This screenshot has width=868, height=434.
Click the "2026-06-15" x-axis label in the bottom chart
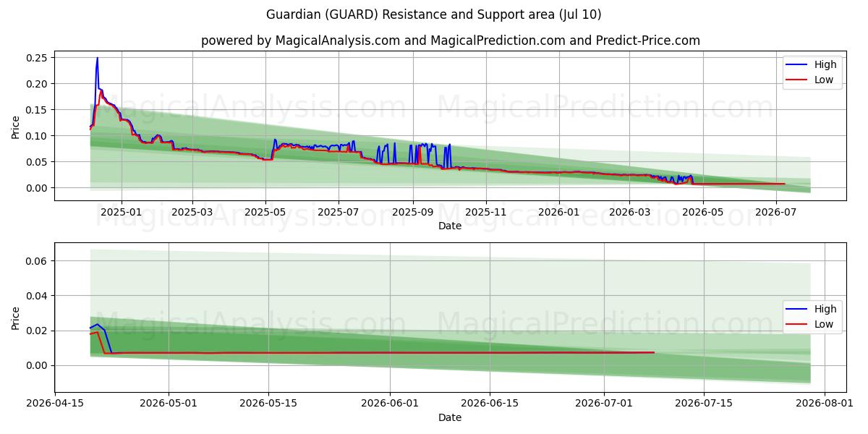click(x=490, y=404)
